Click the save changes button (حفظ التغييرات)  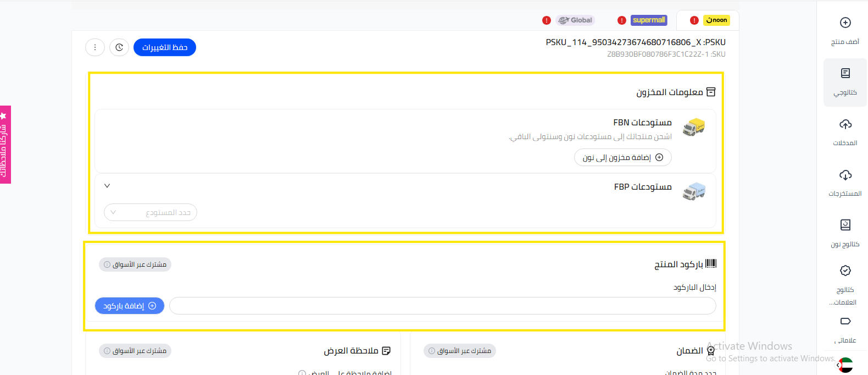click(165, 47)
